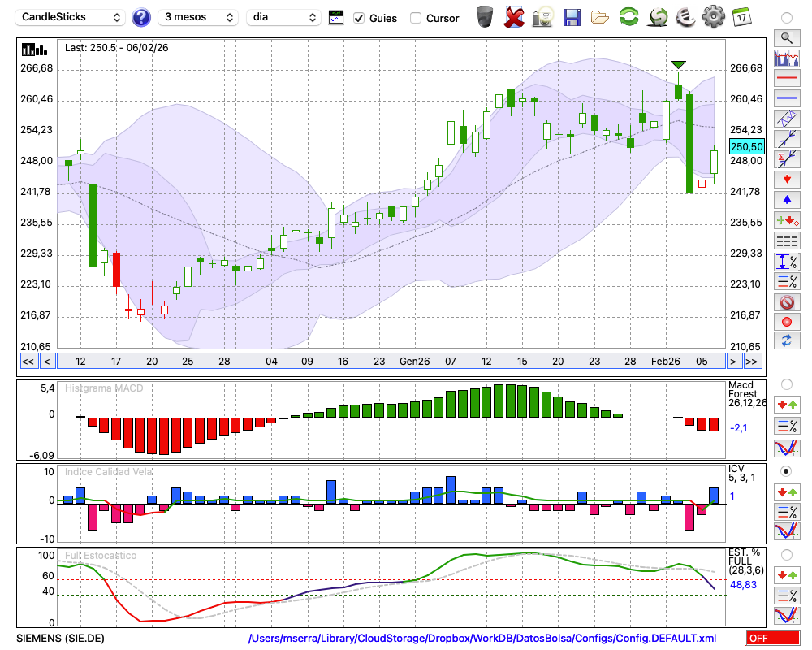812x650 pixels.
Task: Click the green plus red arrow tool
Action: coord(787,220)
